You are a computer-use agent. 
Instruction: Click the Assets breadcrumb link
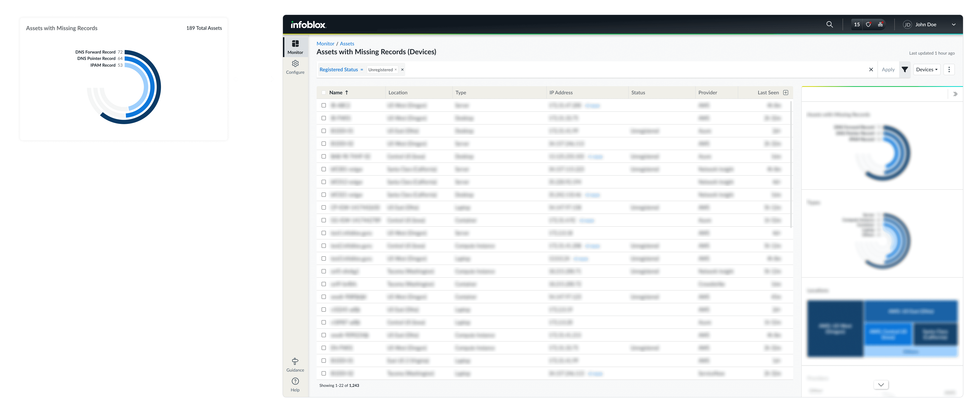[347, 44]
